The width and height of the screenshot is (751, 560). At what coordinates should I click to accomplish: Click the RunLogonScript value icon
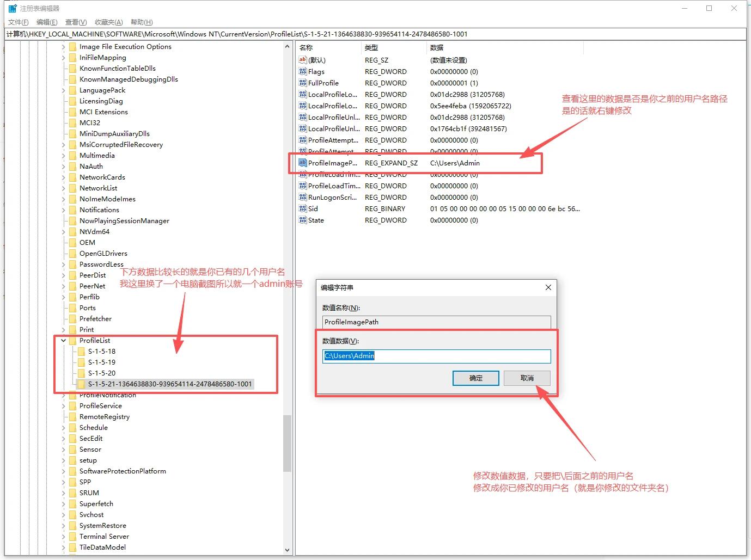303,197
